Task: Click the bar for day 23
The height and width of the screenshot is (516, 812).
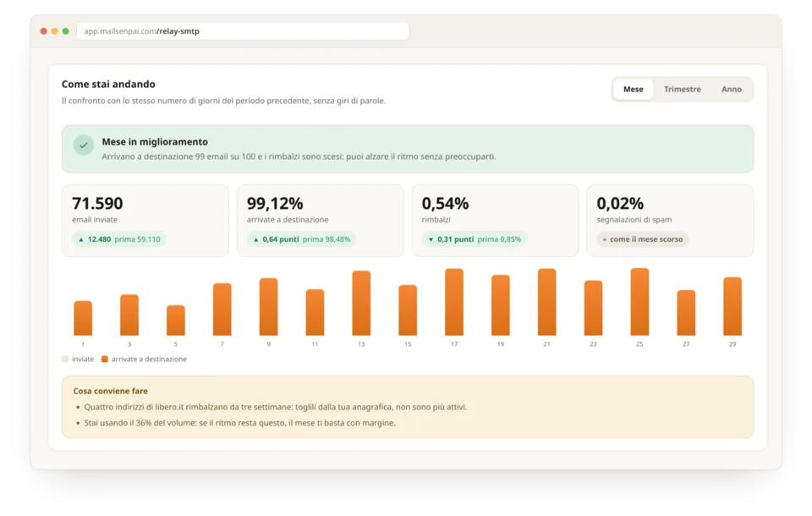Action: click(x=594, y=308)
